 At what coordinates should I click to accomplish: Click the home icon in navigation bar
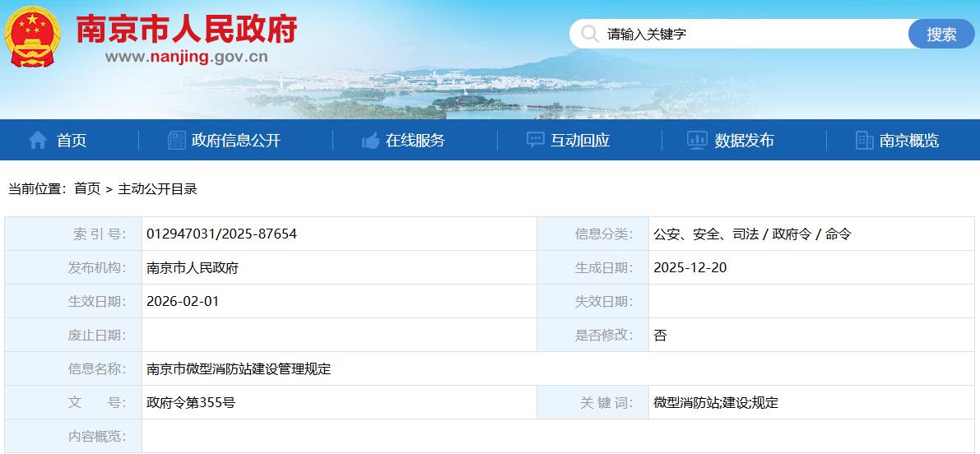(x=38, y=140)
